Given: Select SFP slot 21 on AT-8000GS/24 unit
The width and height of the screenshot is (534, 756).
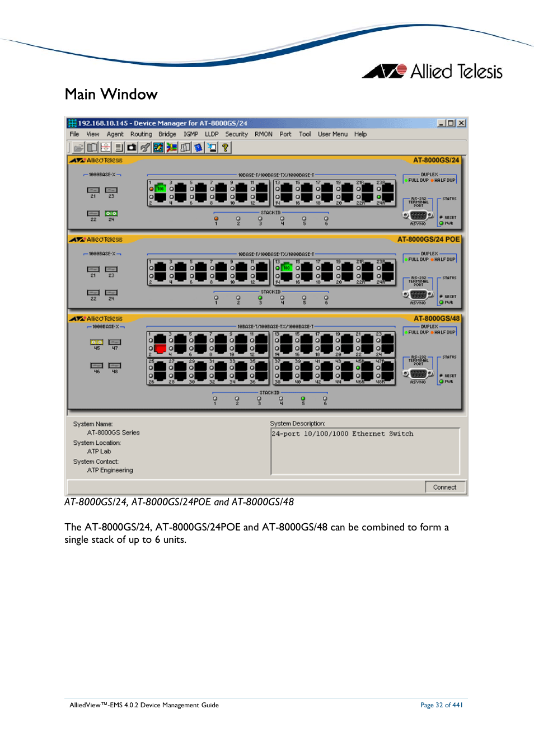Looking at the screenshot, I should (93, 190).
